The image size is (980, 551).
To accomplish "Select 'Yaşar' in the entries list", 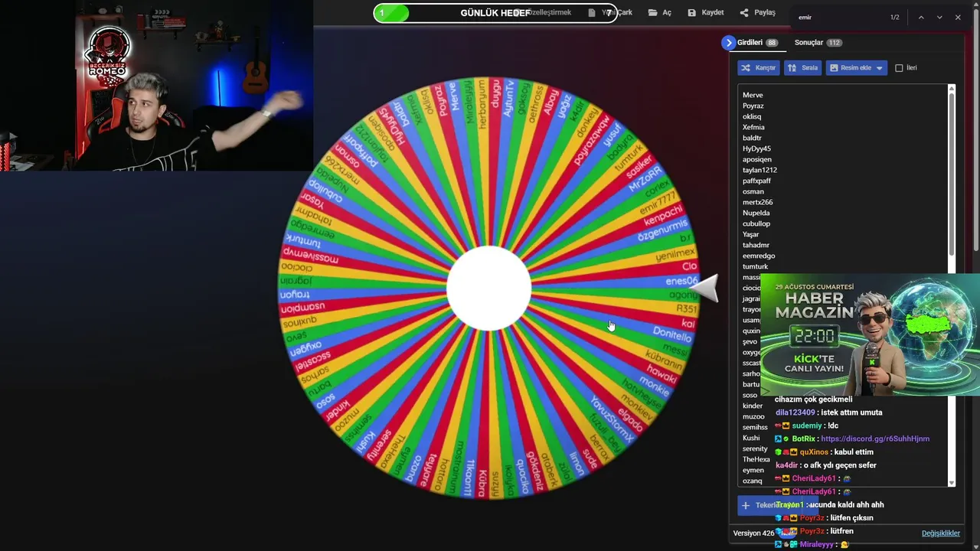I will (751, 235).
